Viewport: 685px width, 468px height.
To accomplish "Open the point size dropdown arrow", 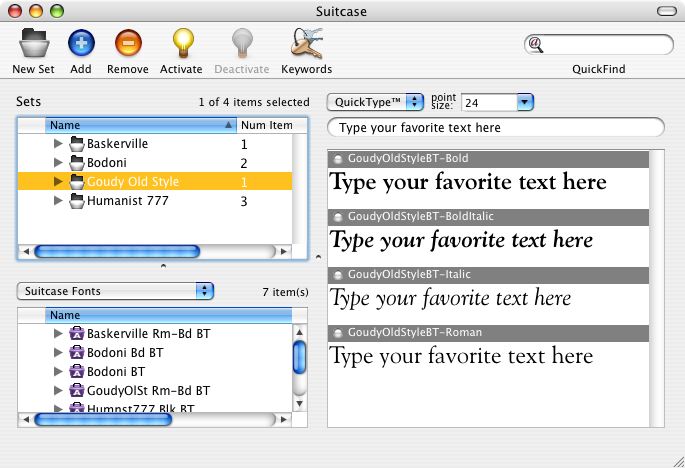I will [525, 102].
